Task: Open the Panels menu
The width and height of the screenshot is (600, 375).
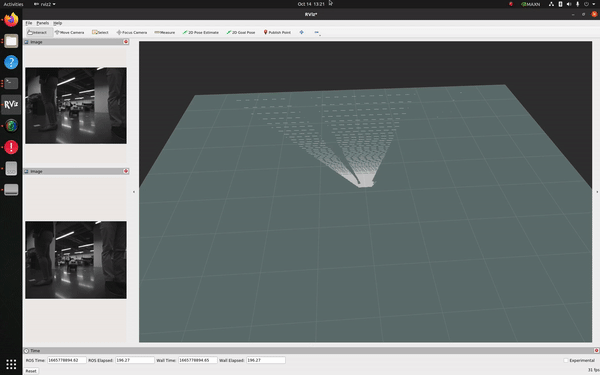Action: pos(42,23)
